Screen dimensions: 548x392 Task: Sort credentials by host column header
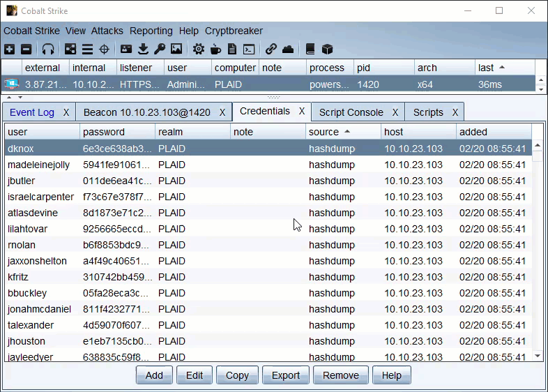[419, 132]
